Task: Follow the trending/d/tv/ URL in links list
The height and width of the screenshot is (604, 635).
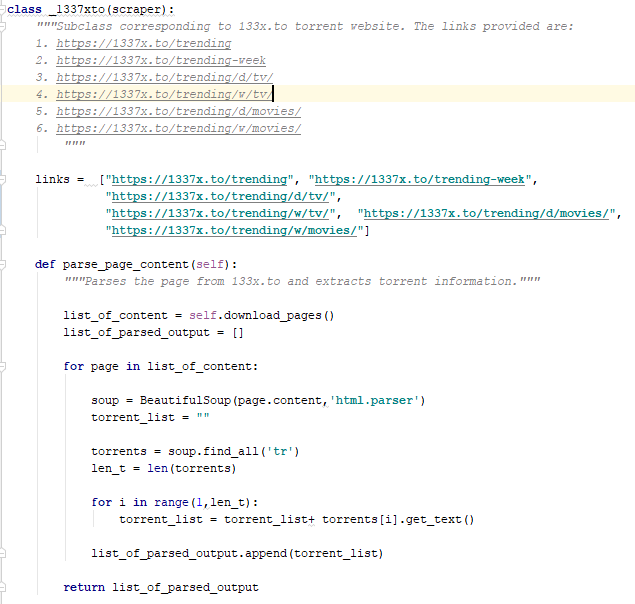Action: 220,196
